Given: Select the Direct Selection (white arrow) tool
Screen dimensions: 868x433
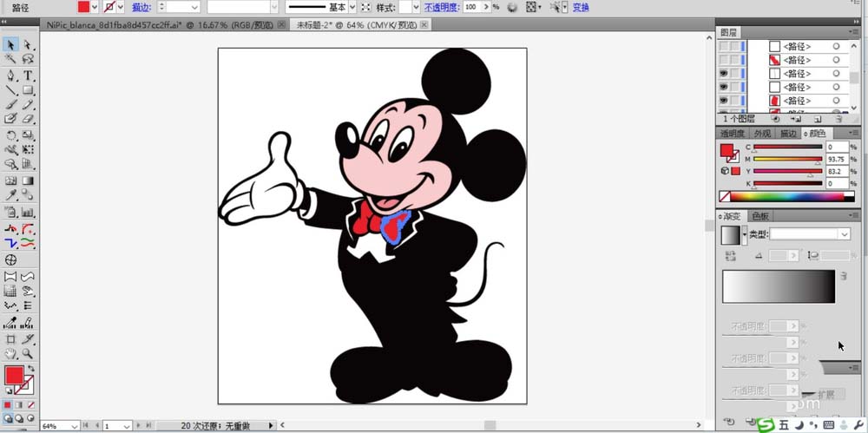Looking at the screenshot, I should pos(28,45).
